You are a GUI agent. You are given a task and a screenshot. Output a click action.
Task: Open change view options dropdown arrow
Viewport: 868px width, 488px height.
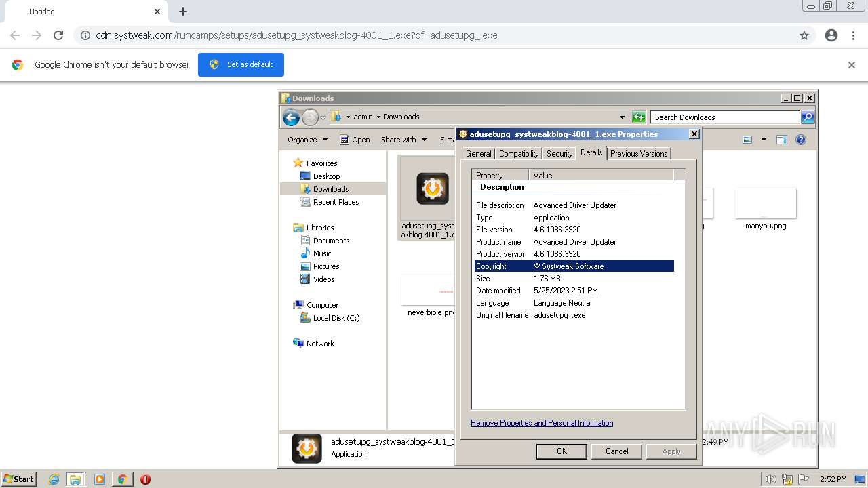(x=764, y=140)
